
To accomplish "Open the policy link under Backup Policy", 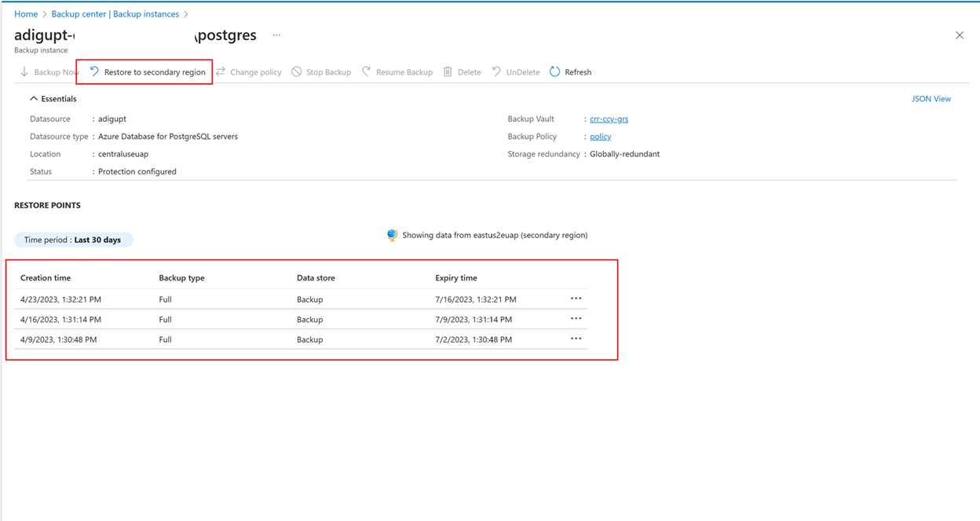I will (601, 137).
